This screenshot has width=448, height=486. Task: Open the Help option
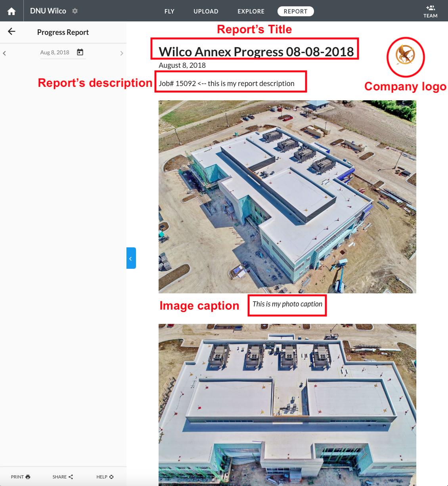coord(105,477)
